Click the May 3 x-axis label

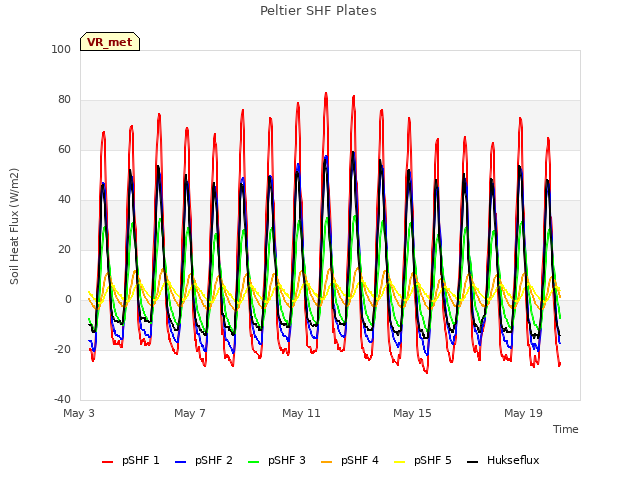[x=79, y=413]
